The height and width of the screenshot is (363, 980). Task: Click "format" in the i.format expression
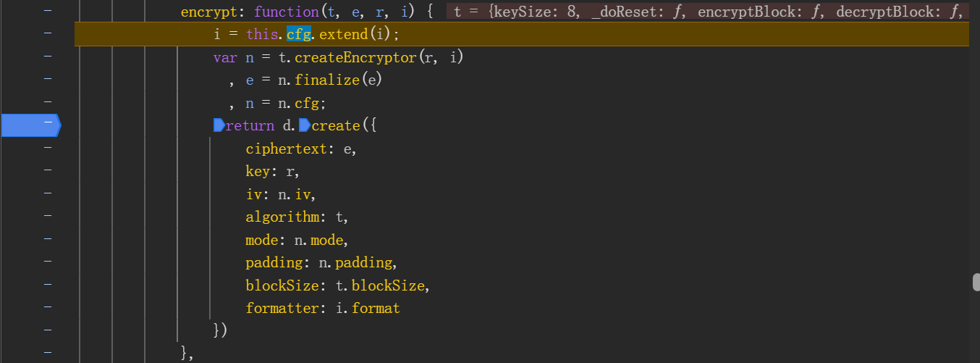coord(376,308)
